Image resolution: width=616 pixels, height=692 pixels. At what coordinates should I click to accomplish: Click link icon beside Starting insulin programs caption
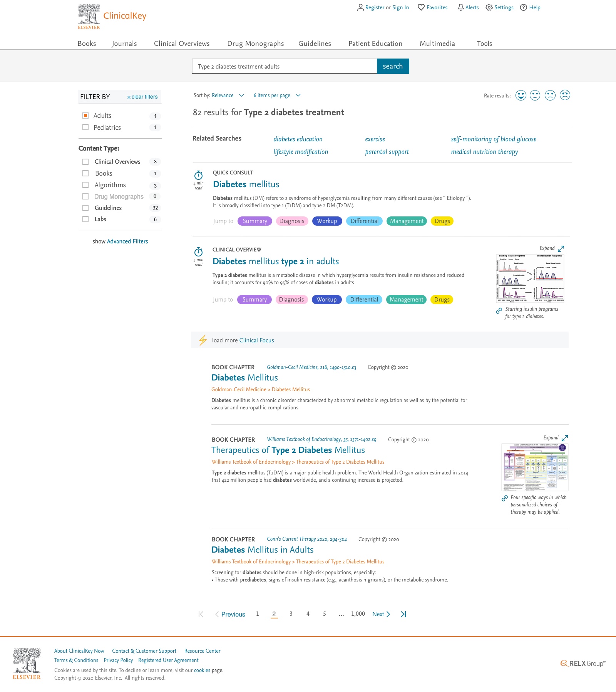(x=499, y=310)
